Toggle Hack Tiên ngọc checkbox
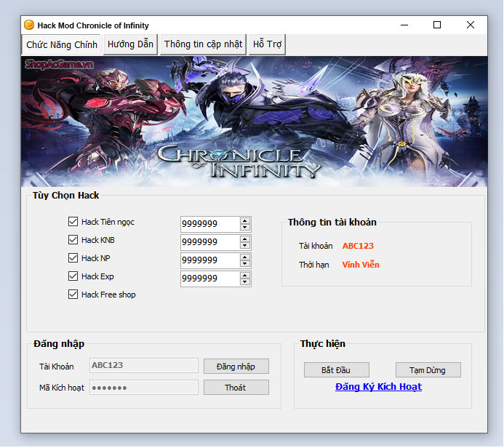 pyautogui.click(x=73, y=221)
